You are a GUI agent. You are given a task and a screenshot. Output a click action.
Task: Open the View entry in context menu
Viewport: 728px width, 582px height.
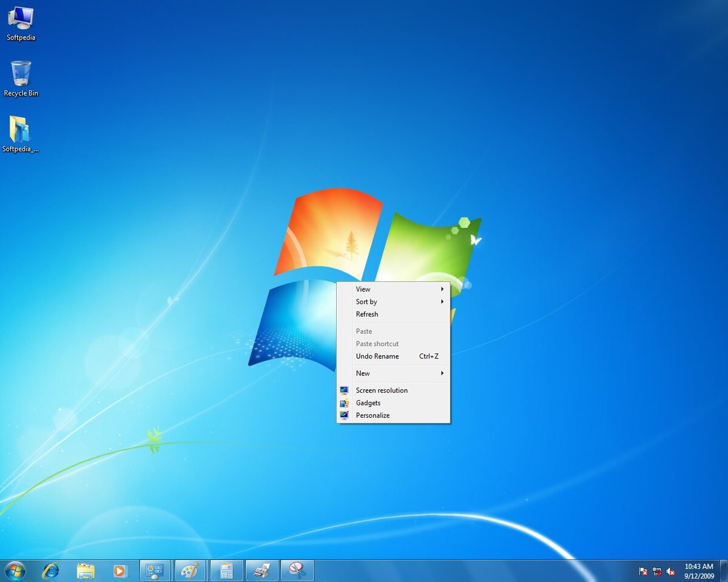click(x=393, y=289)
